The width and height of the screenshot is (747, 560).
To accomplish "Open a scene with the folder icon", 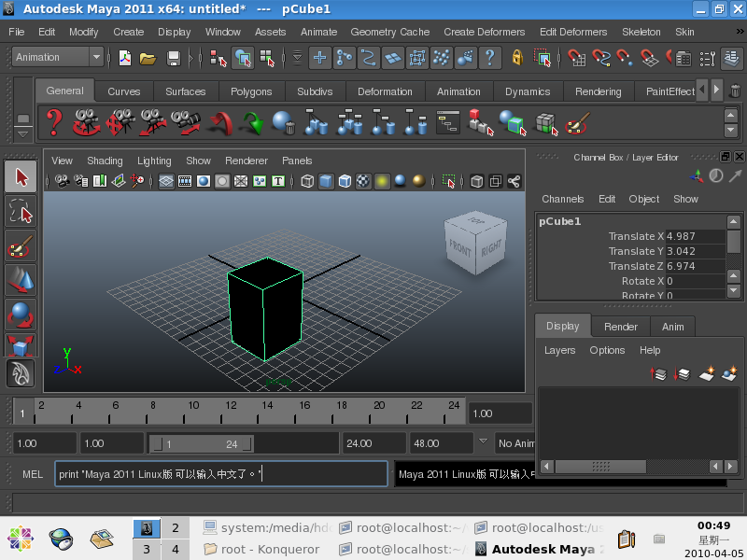I will tap(148, 58).
